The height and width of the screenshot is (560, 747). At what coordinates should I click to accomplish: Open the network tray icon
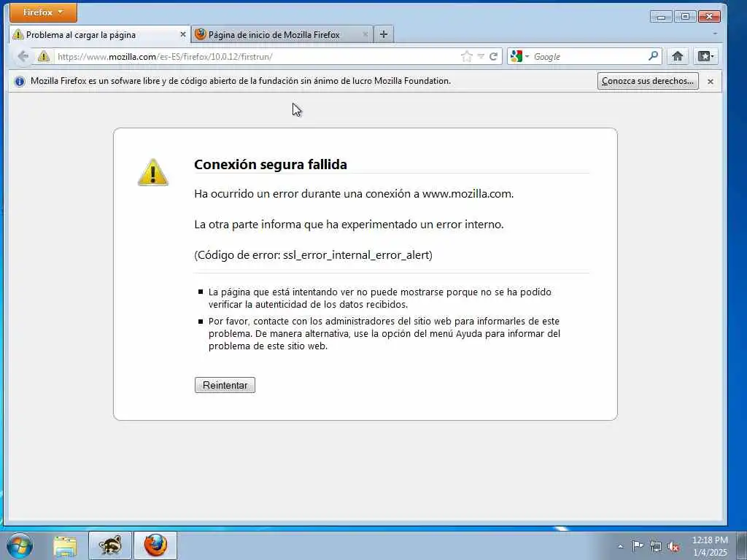656,547
